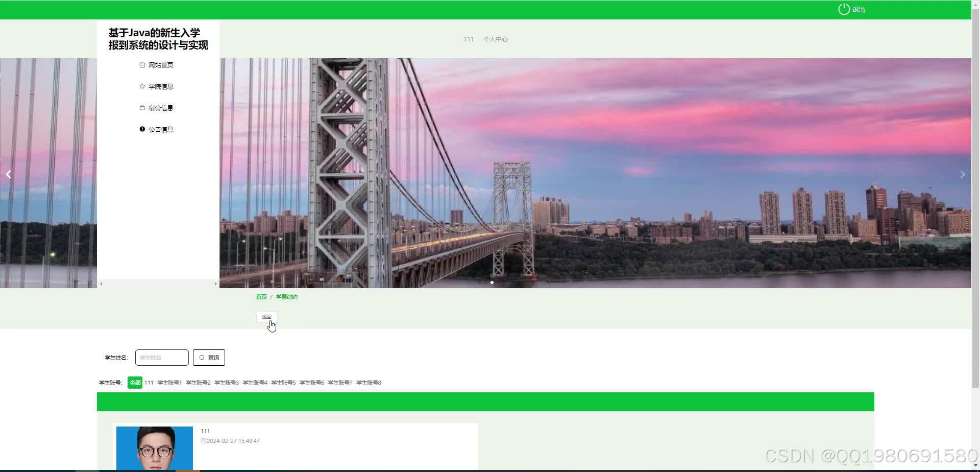Filter by 学生账号7
This screenshot has width=980, height=472.
(340, 383)
